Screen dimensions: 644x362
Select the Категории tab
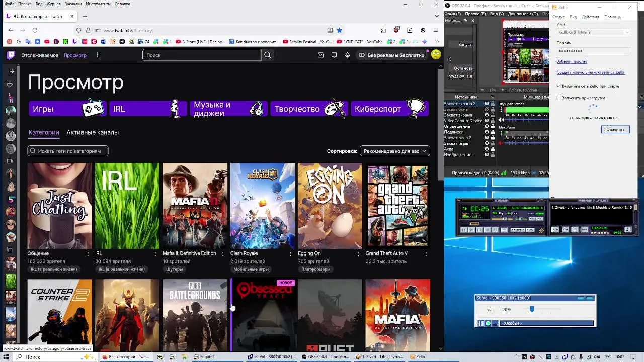pos(44,132)
